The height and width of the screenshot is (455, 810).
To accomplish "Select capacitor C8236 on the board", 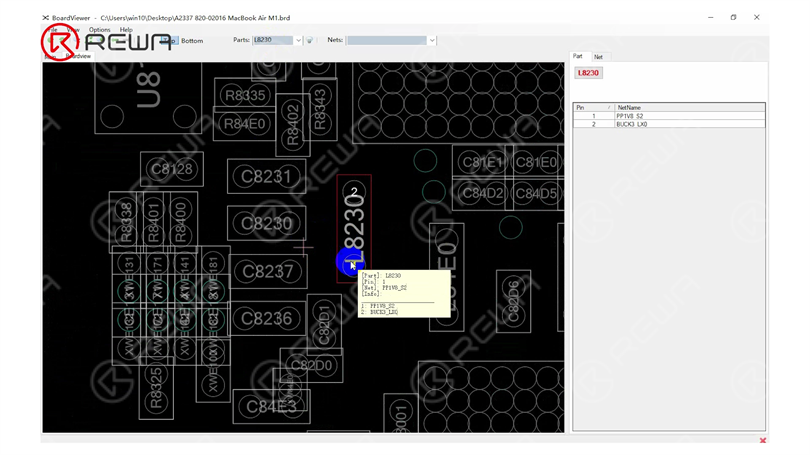I will coord(267,318).
